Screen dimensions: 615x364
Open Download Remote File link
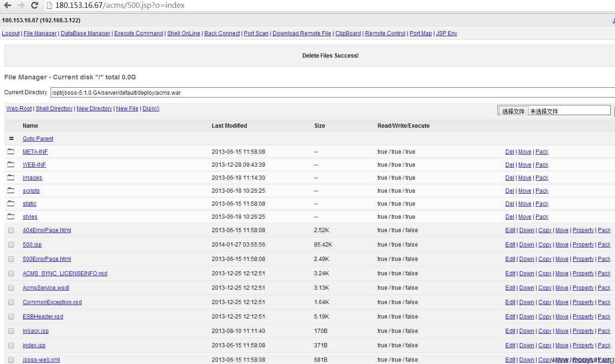click(302, 33)
